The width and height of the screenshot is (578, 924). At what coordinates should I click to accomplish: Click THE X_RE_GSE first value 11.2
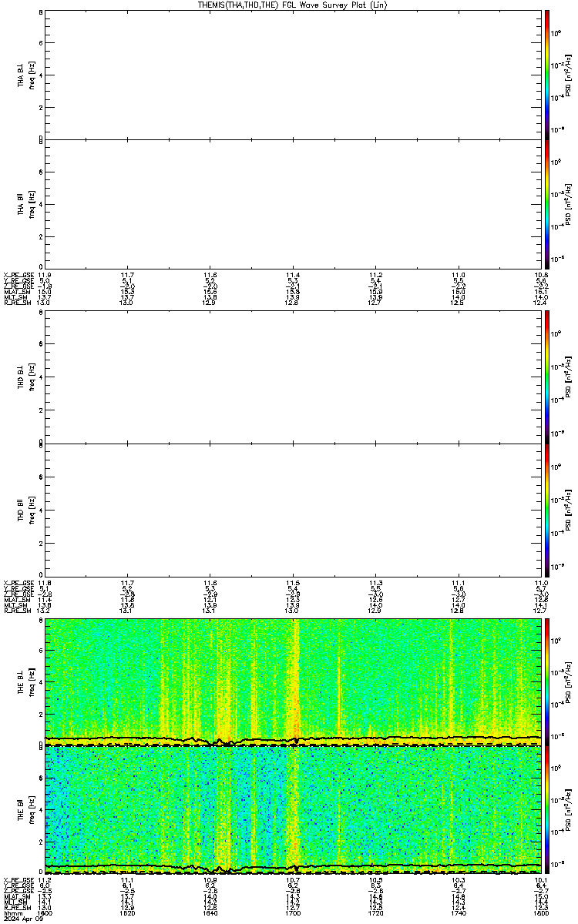point(45,879)
